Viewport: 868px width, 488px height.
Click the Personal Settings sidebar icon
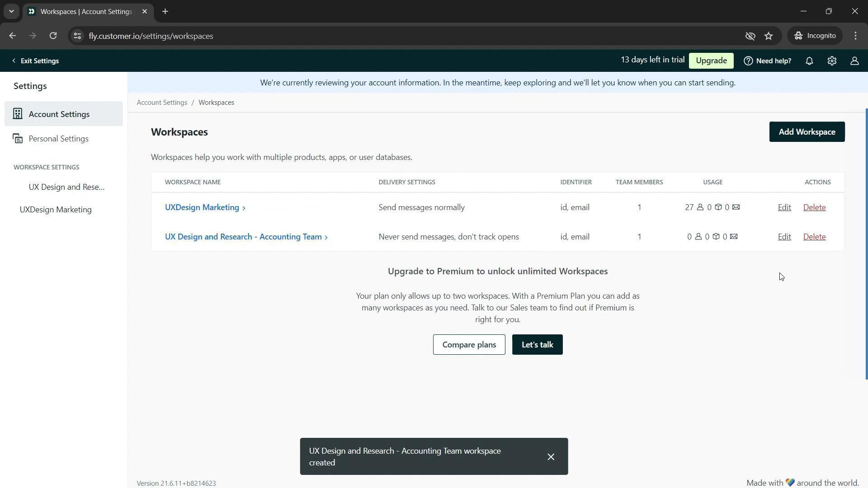coord(18,139)
